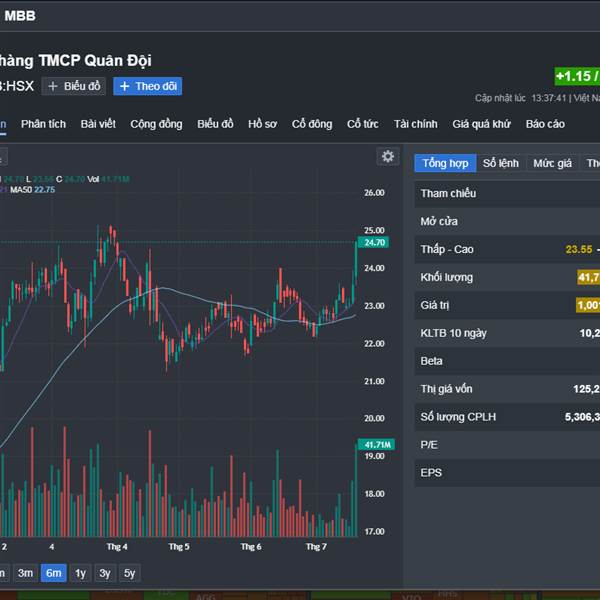This screenshot has height=600, width=600.
Task: Click the MBB ticker title
Action: pos(20,16)
